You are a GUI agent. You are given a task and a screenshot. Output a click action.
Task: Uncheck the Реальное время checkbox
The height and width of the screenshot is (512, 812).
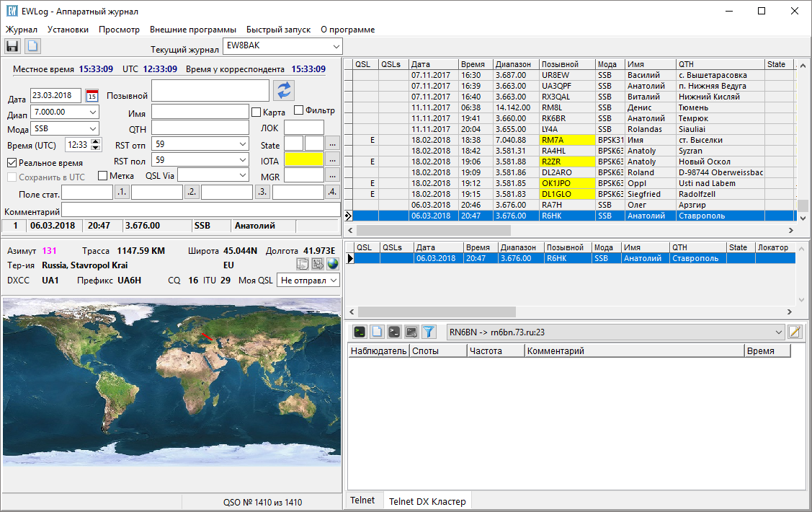pyautogui.click(x=12, y=163)
